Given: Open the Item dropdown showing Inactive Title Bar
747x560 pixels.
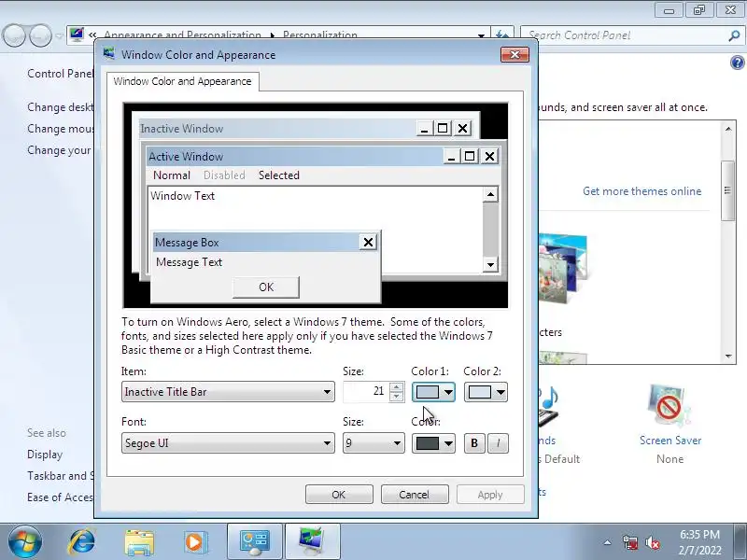Looking at the screenshot, I should pos(228,391).
